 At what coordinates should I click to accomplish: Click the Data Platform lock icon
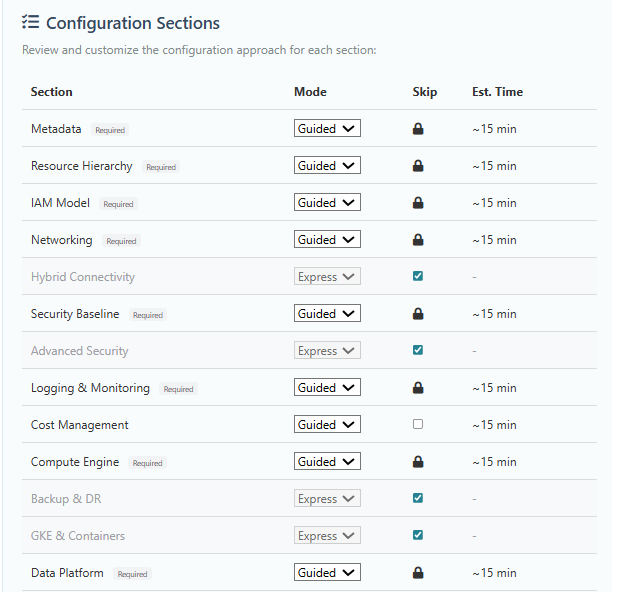tap(418, 573)
